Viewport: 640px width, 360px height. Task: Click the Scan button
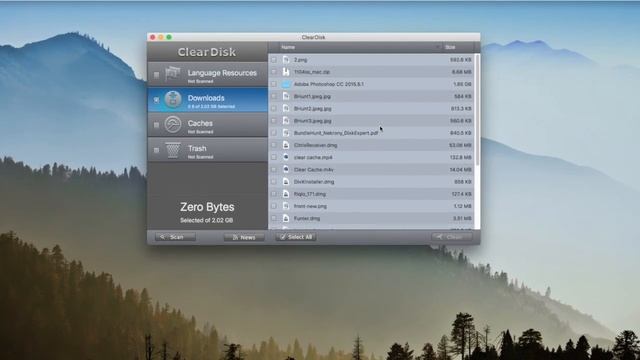[176, 237]
